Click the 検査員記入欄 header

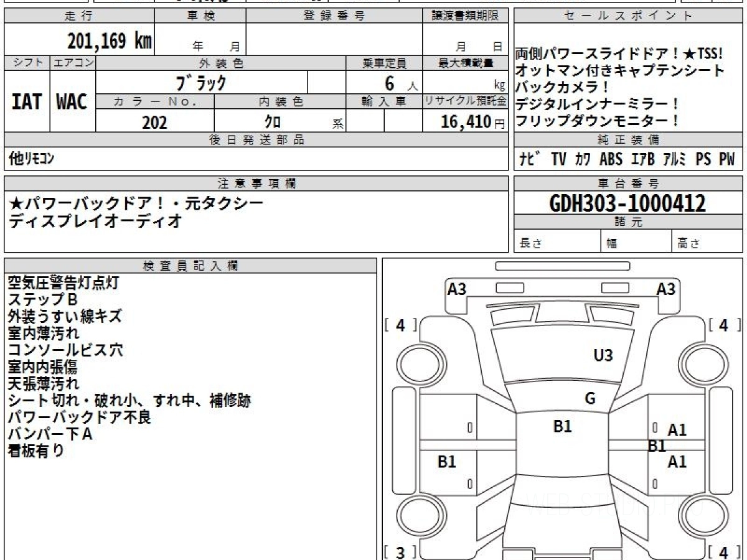pos(190,266)
